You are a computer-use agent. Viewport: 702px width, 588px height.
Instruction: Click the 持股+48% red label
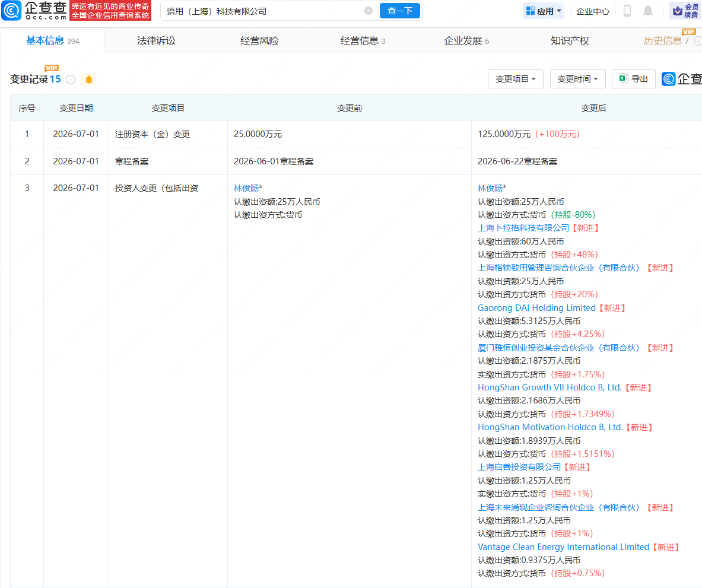click(x=574, y=255)
